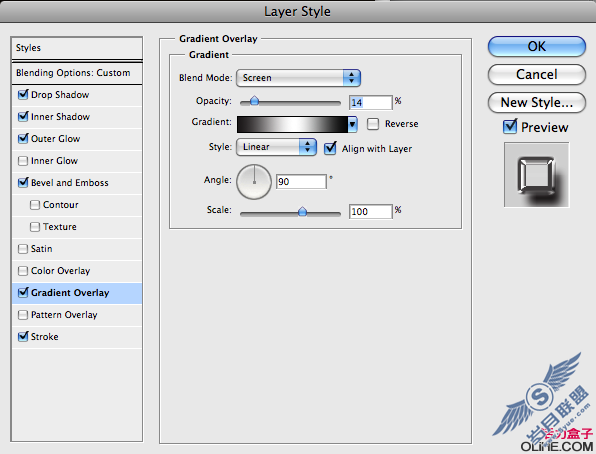
Task: Enable the Contour checkbox
Action: coord(35,205)
